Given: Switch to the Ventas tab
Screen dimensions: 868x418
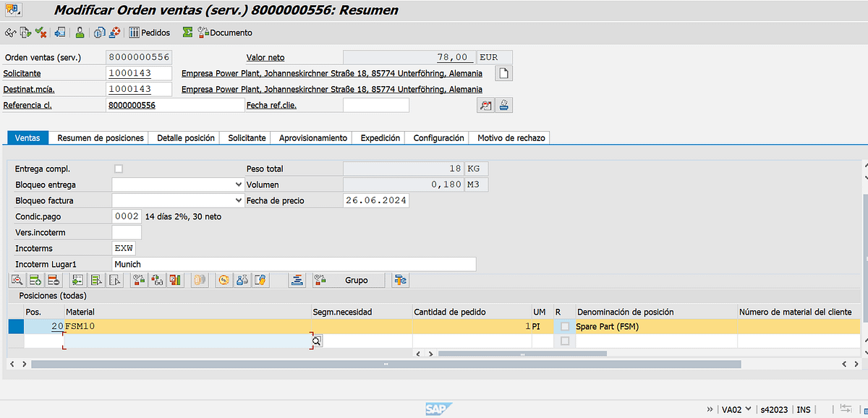Looking at the screenshot, I should point(27,137).
